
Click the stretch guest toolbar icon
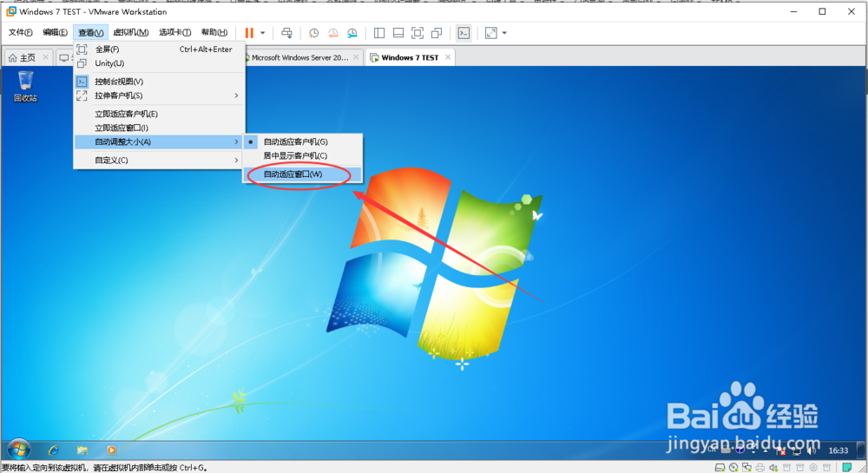[x=491, y=33]
